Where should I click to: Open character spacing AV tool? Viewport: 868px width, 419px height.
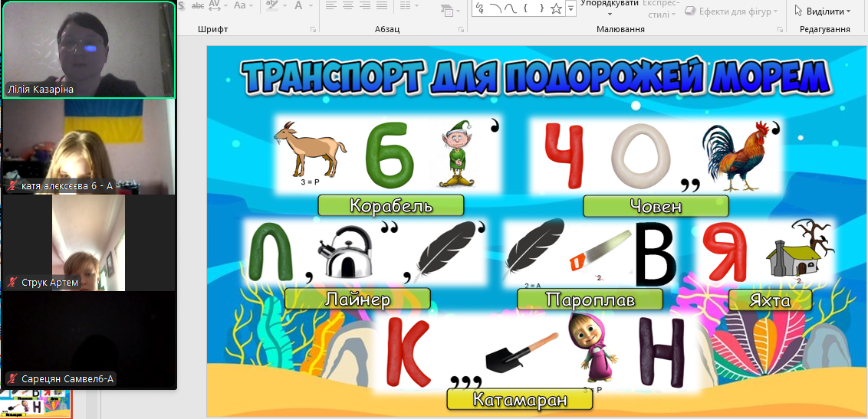[215, 5]
